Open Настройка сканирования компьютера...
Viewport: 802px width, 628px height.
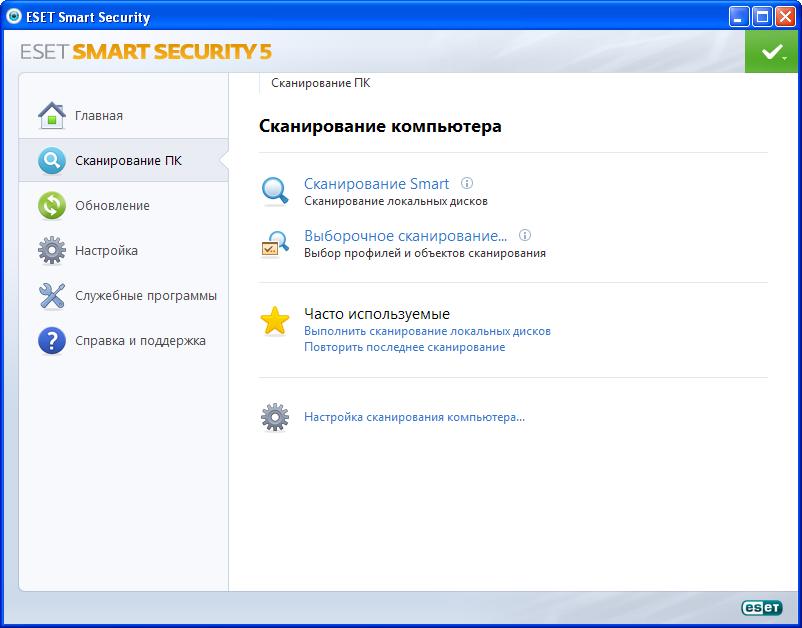pyautogui.click(x=414, y=417)
